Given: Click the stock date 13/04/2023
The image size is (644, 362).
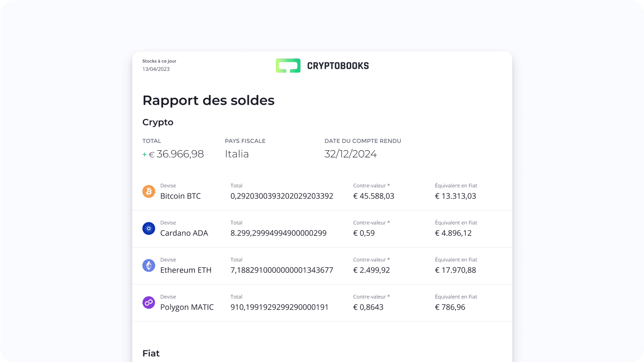Looking at the screenshot, I should [x=156, y=69].
